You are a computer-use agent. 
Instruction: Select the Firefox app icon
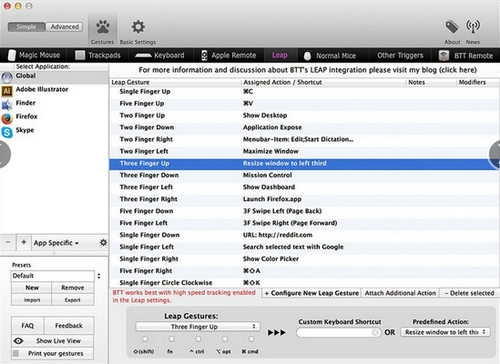tap(7, 118)
